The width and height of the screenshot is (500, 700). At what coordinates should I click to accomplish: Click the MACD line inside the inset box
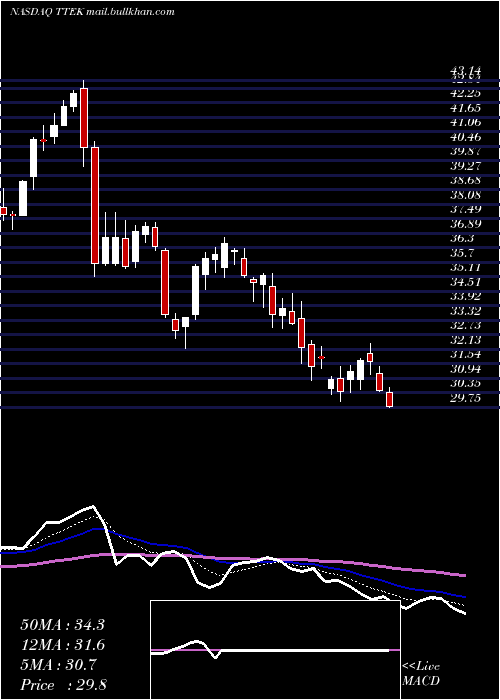pyautogui.click(x=270, y=650)
